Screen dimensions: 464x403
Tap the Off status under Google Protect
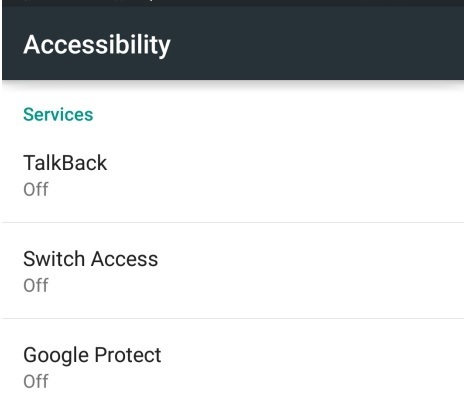pyautogui.click(x=36, y=381)
